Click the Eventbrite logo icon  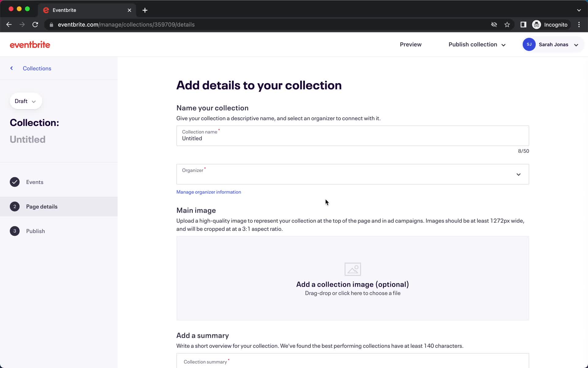pos(30,44)
